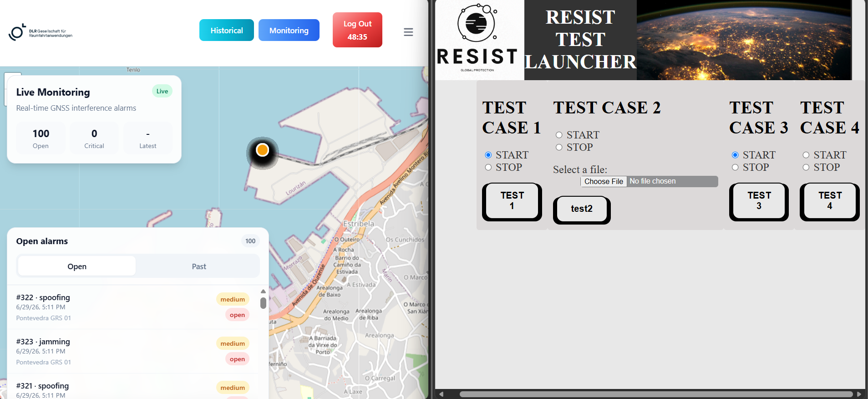Image resolution: width=868 pixels, height=399 pixels.
Task: Click the Live Monitoring heading
Action: pos(53,92)
